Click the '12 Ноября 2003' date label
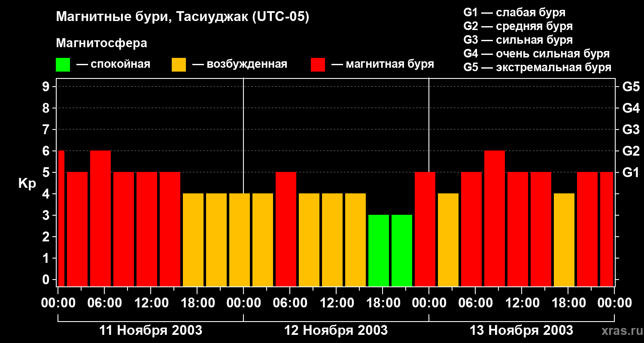 pyautogui.click(x=336, y=331)
